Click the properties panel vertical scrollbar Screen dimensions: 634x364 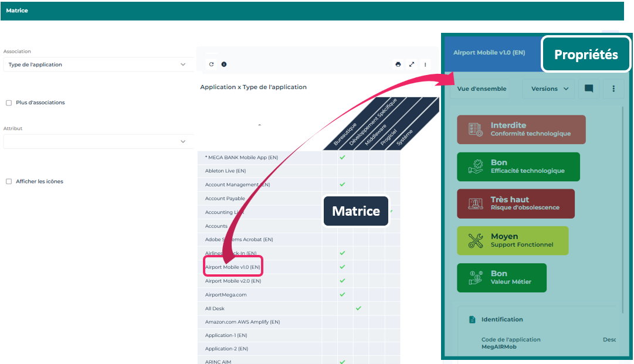pyautogui.click(x=623, y=205)
